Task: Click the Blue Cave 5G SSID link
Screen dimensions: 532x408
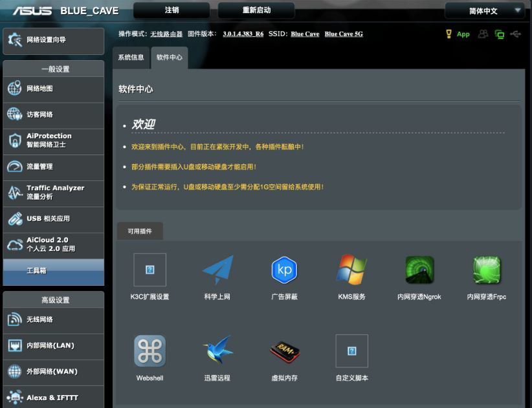Action: (344, 34)
